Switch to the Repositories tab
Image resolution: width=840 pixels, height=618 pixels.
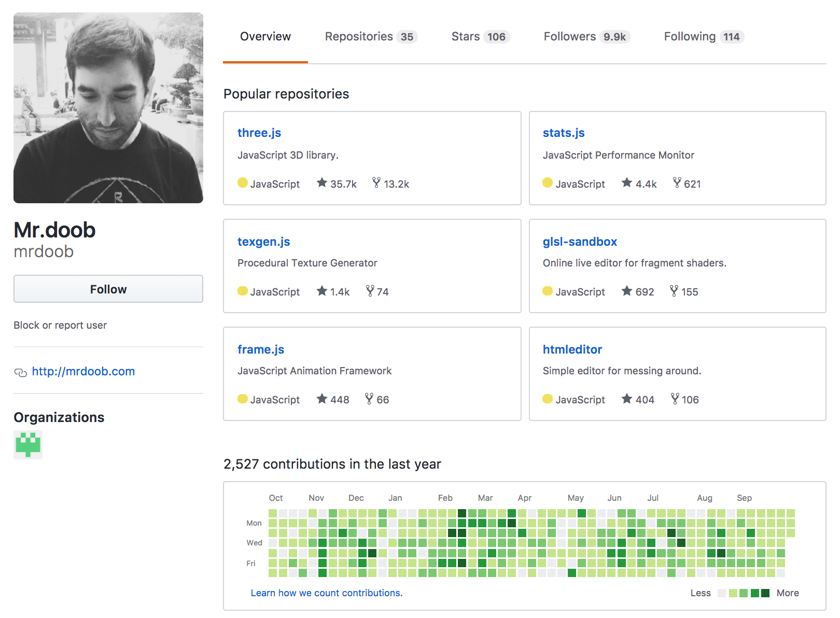(371, 37)
